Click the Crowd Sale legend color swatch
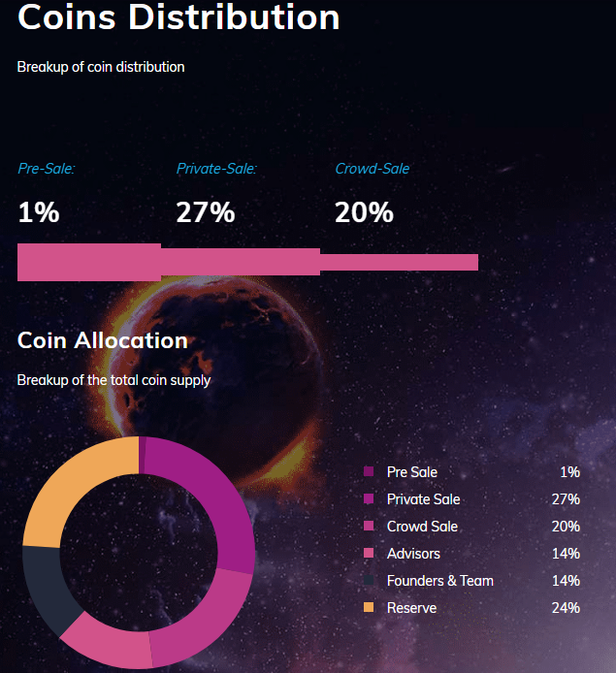 pyautogui.click(x=369, y=526)
